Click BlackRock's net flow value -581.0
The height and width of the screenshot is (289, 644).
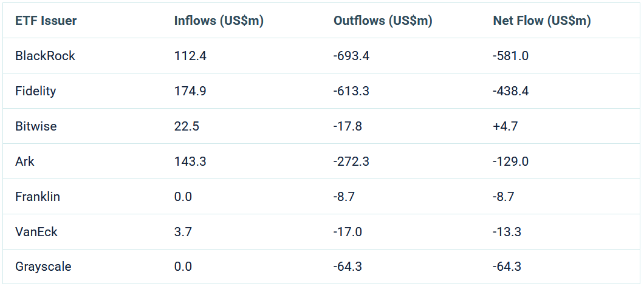click(x=511, y=56)
